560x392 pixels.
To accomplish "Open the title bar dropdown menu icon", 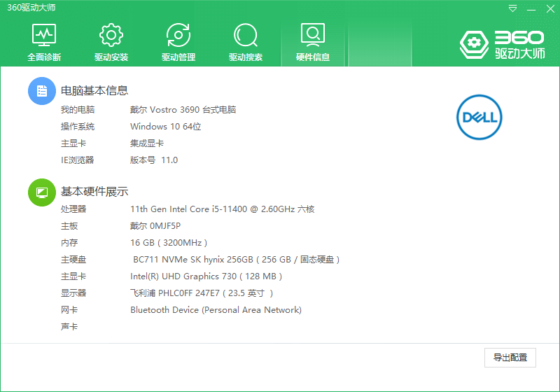I will pos(512,8).
